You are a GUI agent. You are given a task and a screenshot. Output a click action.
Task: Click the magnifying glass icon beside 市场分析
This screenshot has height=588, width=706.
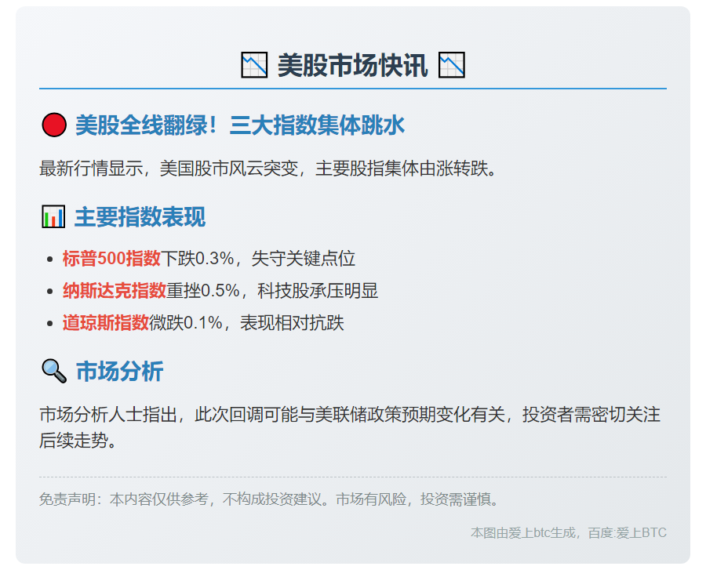(53, 371)
